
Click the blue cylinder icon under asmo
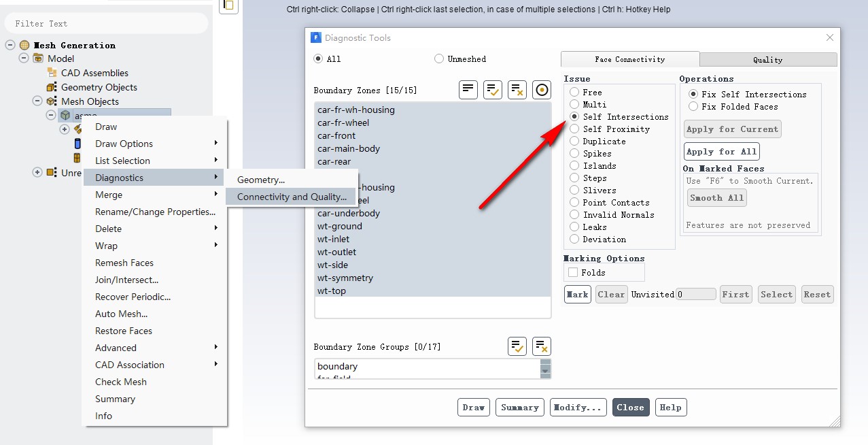point(77,144)
